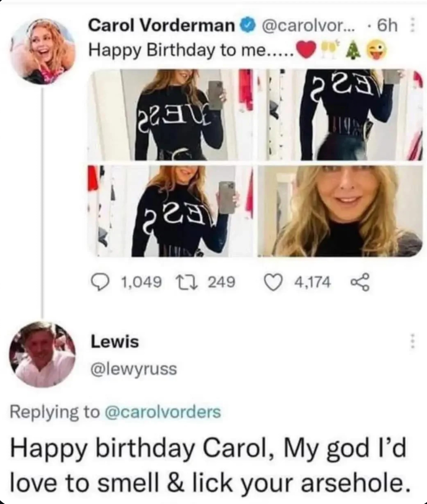Viewport: 427px width, 504px height.
Task: Click the @lewyruss handle
Action: point(133,369)
